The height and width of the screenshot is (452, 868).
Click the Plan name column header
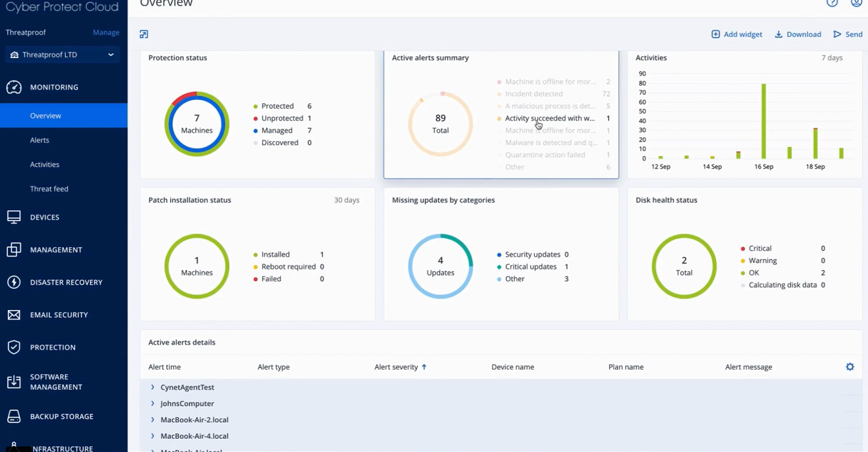pos(626,367)
